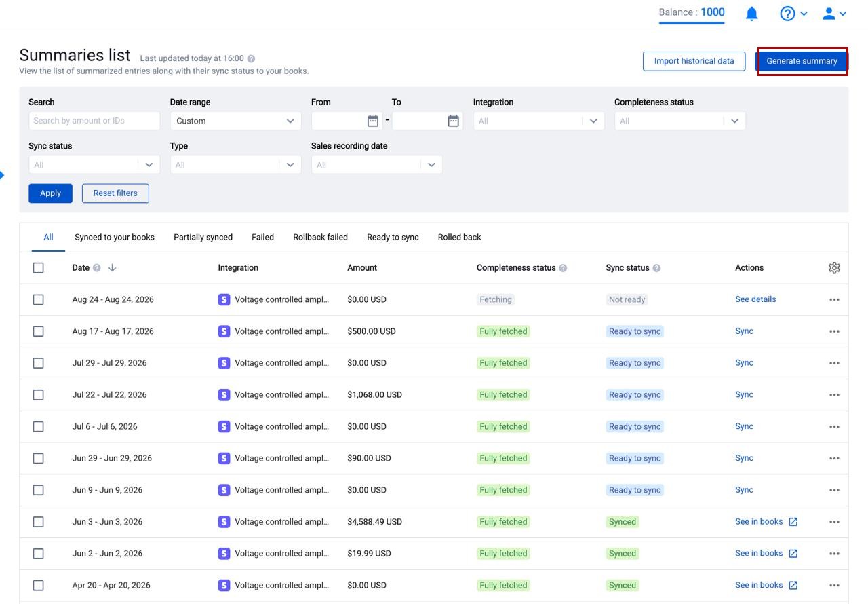Switch to the All tab
Viewport: 868px width, 604px height.
[x=48, y=238]
